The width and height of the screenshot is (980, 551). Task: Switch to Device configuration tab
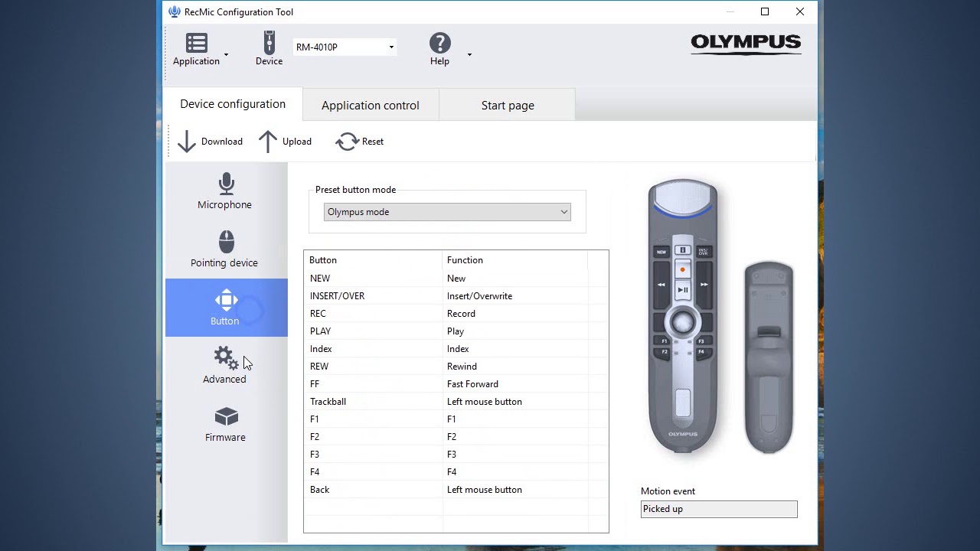233,104
